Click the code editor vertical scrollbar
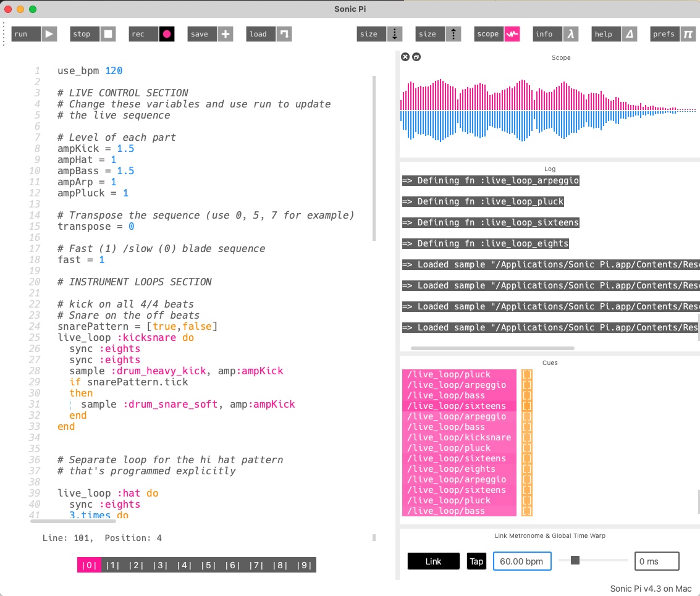Viewport: 700px width, 596px height. tap(374, 159)
